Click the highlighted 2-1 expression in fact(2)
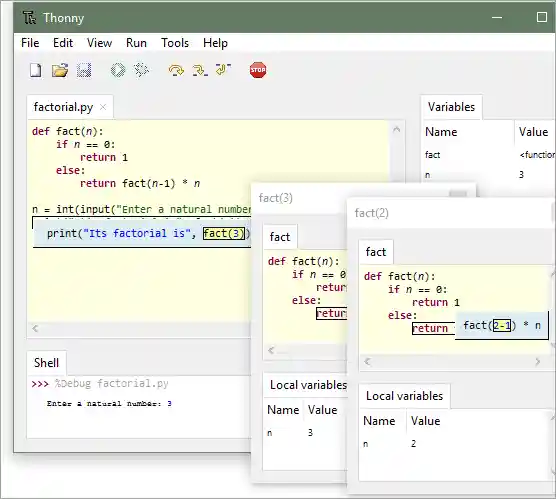This screenshot has width=556, height=499. (x=502, y=325)
